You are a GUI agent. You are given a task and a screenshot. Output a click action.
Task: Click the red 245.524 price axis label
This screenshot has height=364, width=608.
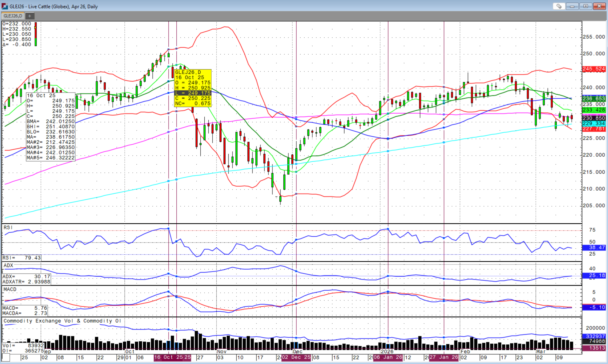(594, 69)
